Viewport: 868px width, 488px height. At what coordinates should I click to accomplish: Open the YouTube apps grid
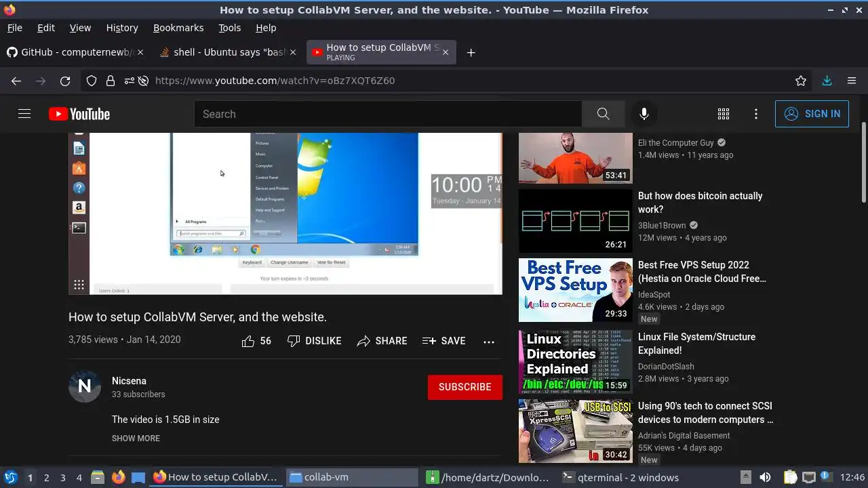click(724, 114)
